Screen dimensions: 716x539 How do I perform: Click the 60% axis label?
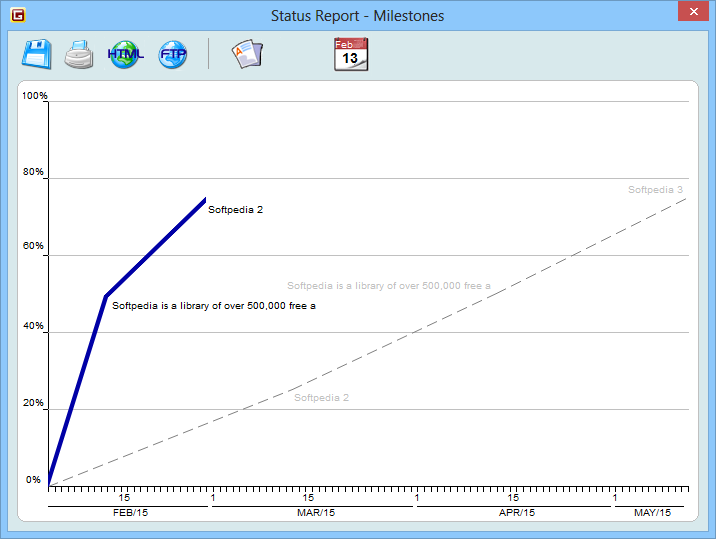33,246
